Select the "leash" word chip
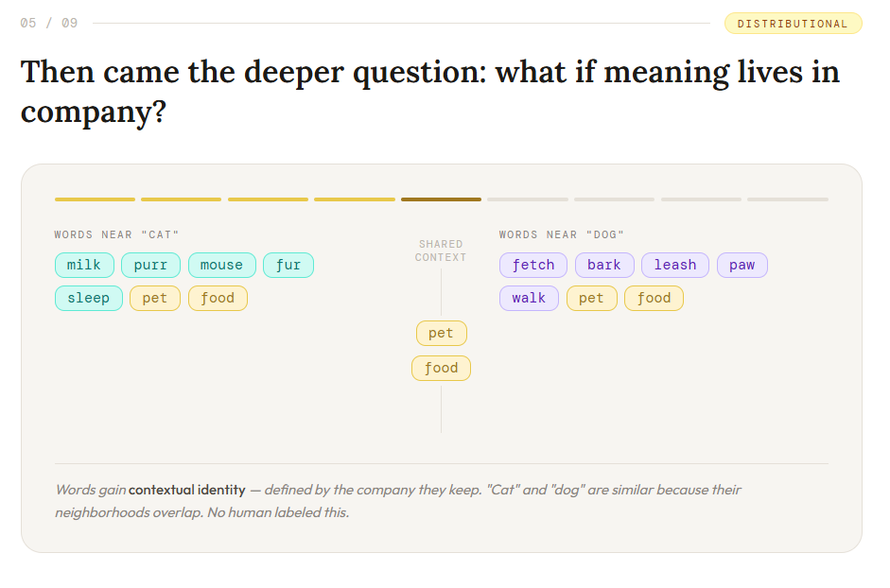890x588 pixels. tap(675, 265)
